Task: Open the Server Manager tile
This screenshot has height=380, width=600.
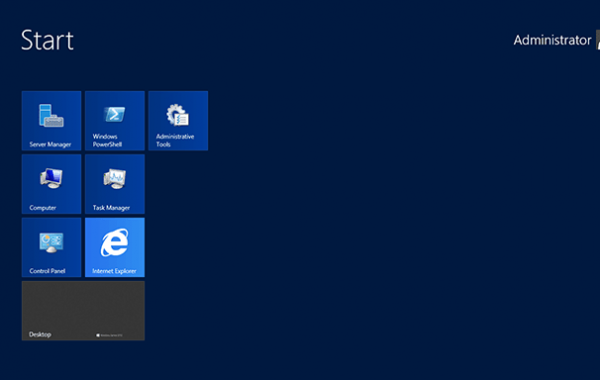Action: (51, 121)
